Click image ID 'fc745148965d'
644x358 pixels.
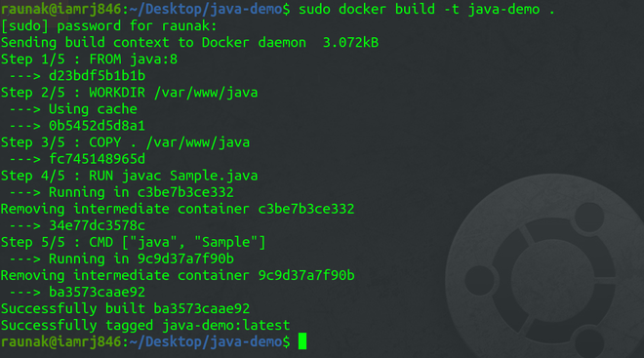pyautogui.click(x=97, y=158)
